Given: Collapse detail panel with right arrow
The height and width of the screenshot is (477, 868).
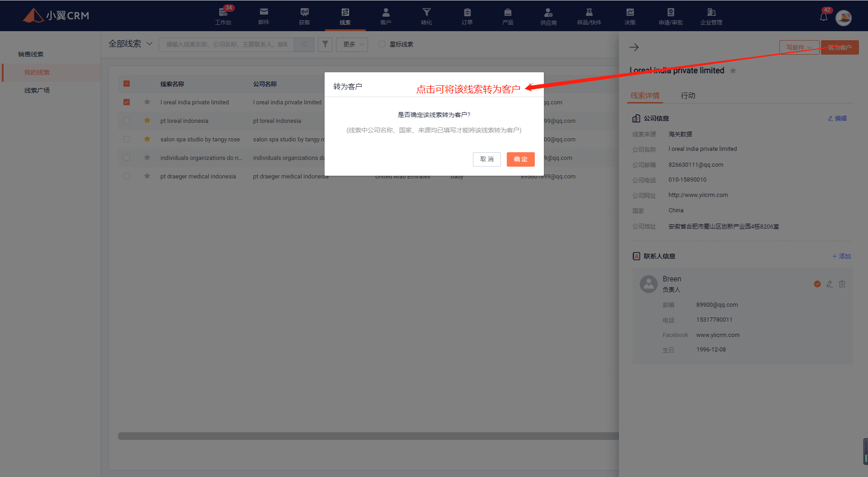Looking at the screenshot, I should (634, 47).
